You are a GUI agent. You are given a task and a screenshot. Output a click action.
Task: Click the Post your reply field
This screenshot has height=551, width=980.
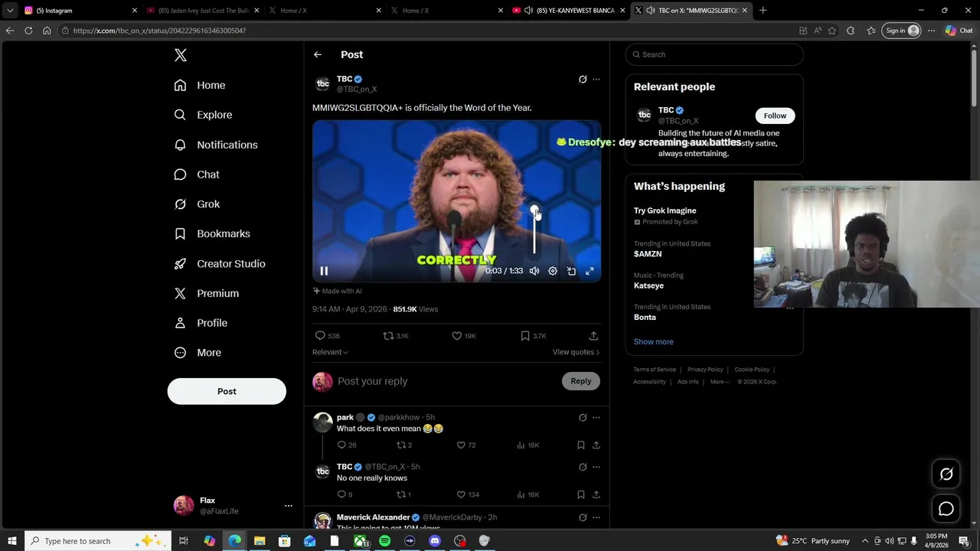click(x=448, y=381)
